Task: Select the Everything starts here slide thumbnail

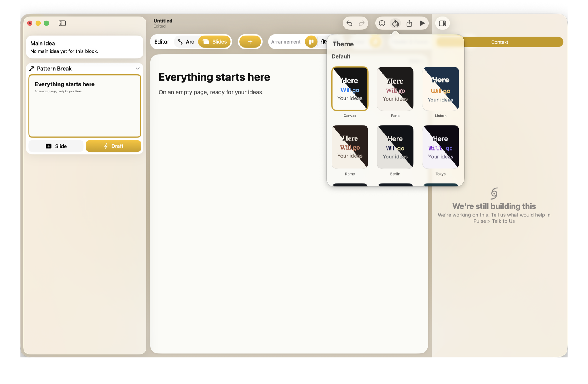Action: pos(85,106)
